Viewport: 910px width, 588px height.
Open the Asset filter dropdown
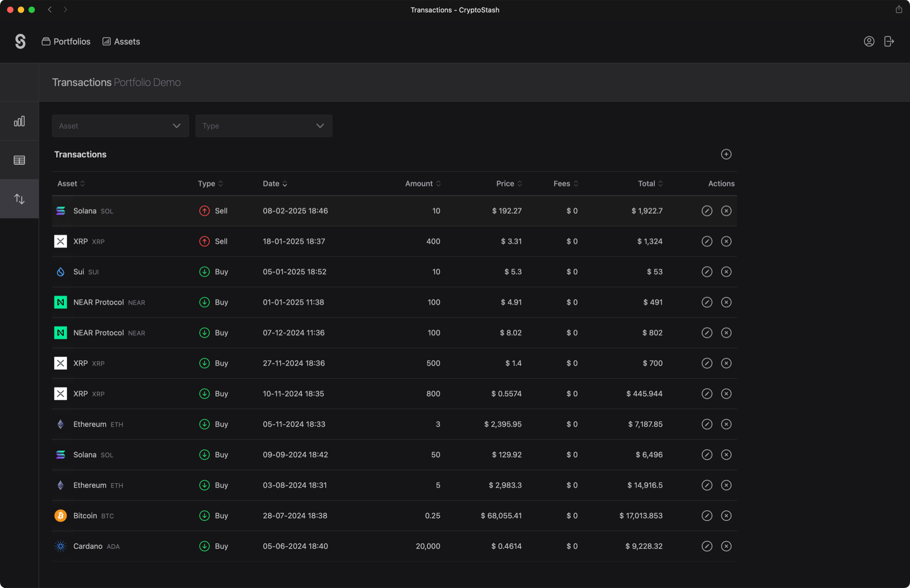tap(120, 126)
